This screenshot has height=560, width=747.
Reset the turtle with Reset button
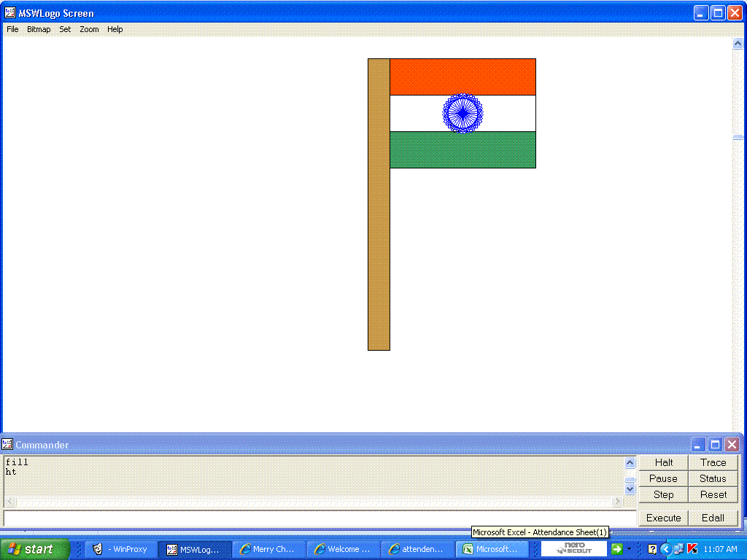(x=713, y=495)
